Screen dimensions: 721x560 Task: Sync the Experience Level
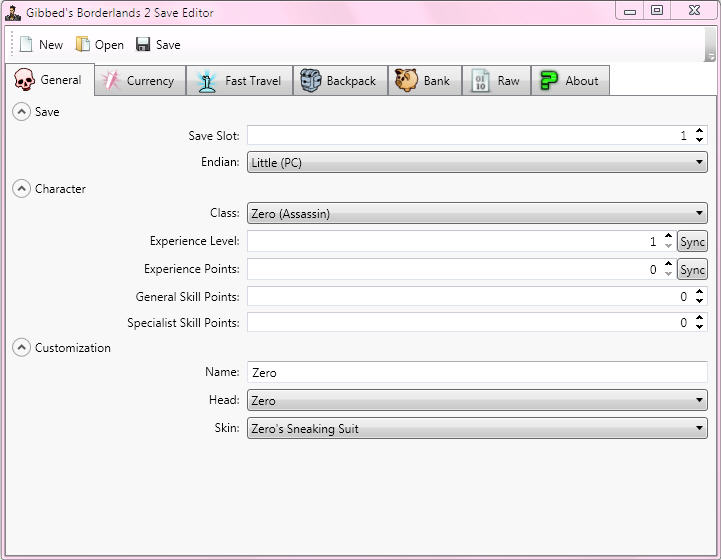tap(692, 241)
